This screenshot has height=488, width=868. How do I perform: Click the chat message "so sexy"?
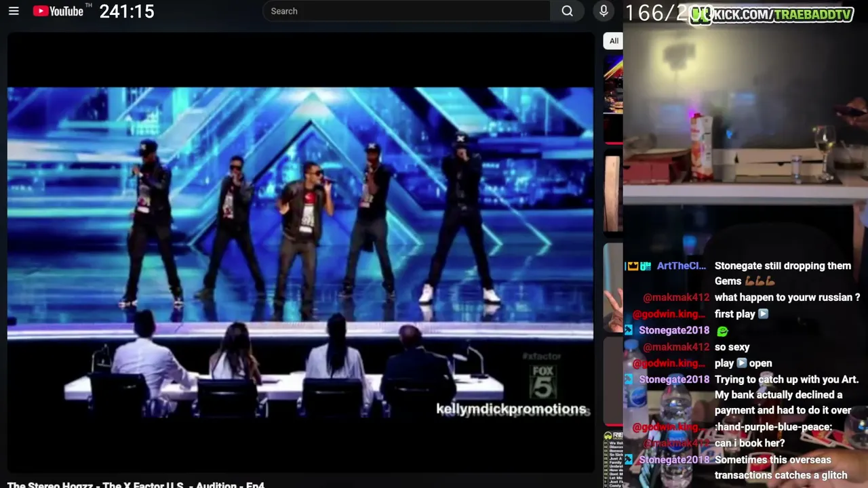pyautogui.click(x=732, y=347)
